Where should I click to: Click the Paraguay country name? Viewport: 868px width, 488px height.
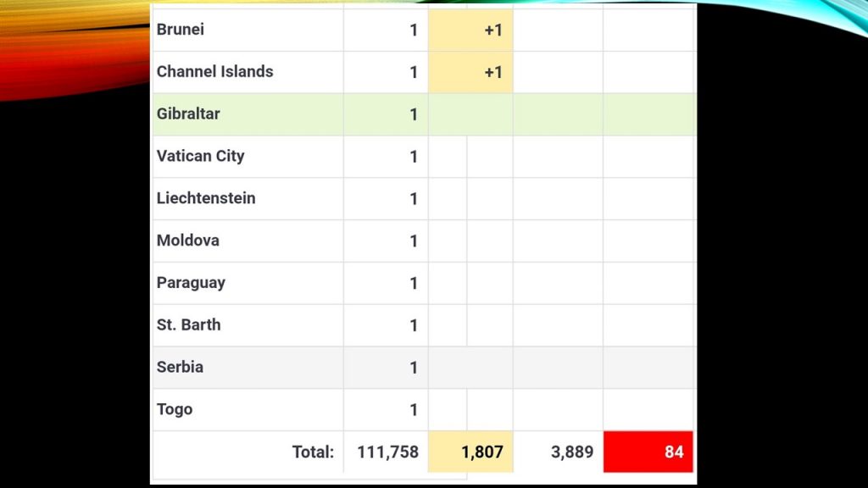(x=191, y=283)
